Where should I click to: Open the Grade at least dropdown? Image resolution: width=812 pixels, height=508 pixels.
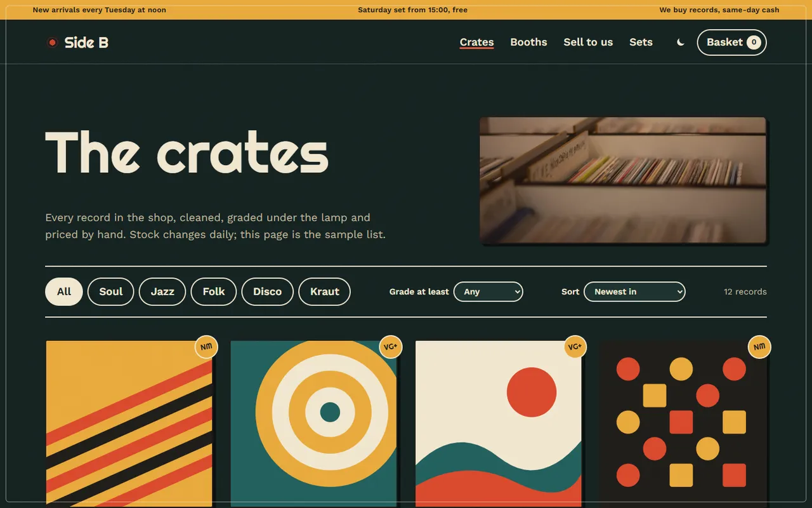point(488,291)
